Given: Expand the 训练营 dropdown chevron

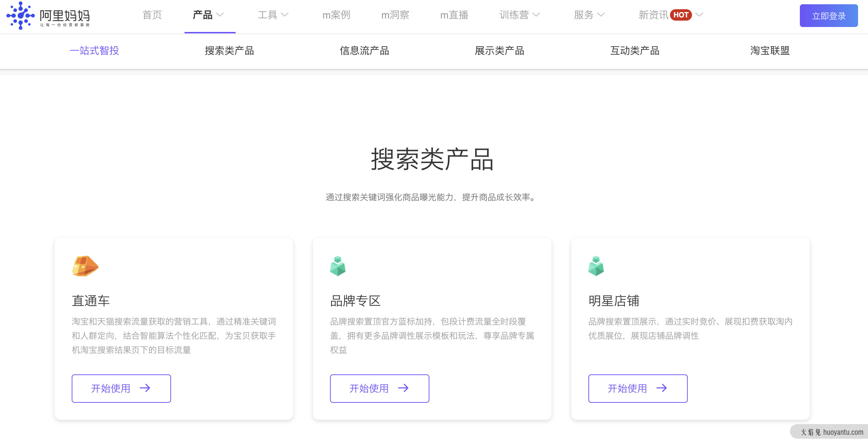Looking at the screenshot, I should click(536, 15).
